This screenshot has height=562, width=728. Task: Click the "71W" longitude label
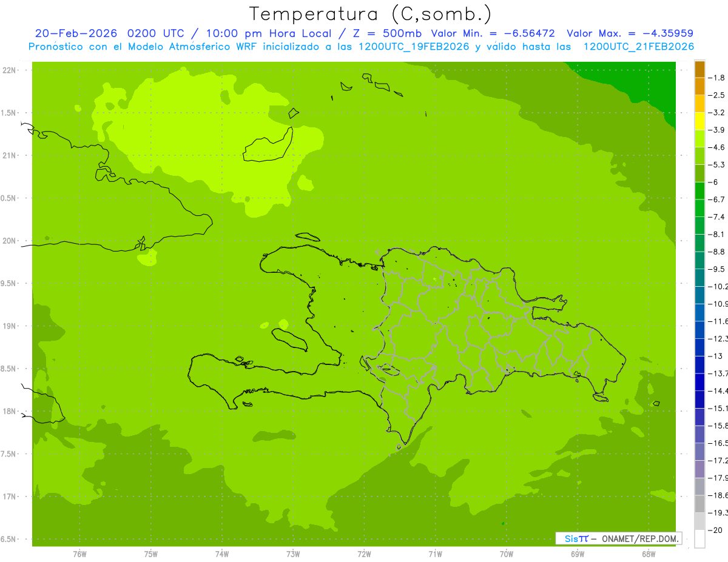pos(435,554)
